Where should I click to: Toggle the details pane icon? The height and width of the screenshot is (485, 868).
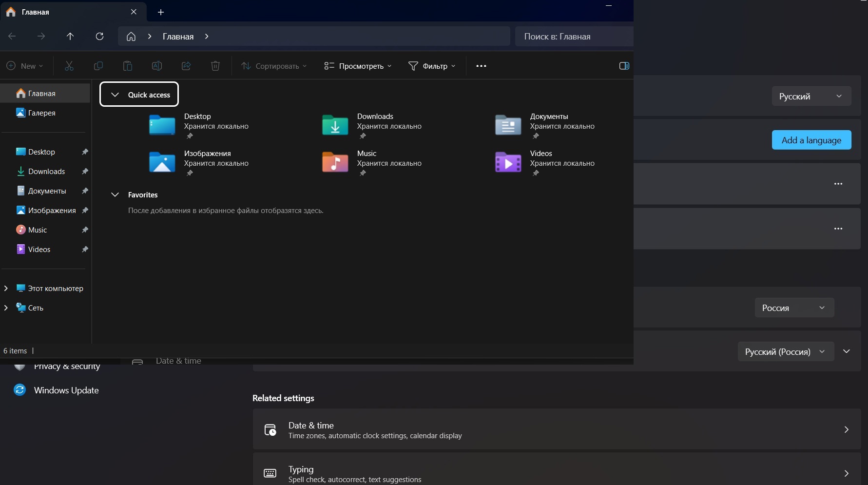pyautogui.click(x=624, y=66)
